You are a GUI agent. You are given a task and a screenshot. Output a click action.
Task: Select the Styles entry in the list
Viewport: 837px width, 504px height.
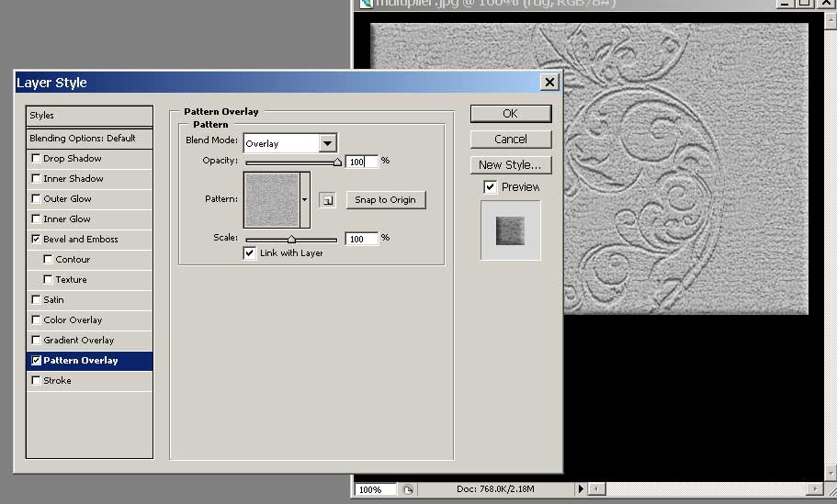coord(89,116)
